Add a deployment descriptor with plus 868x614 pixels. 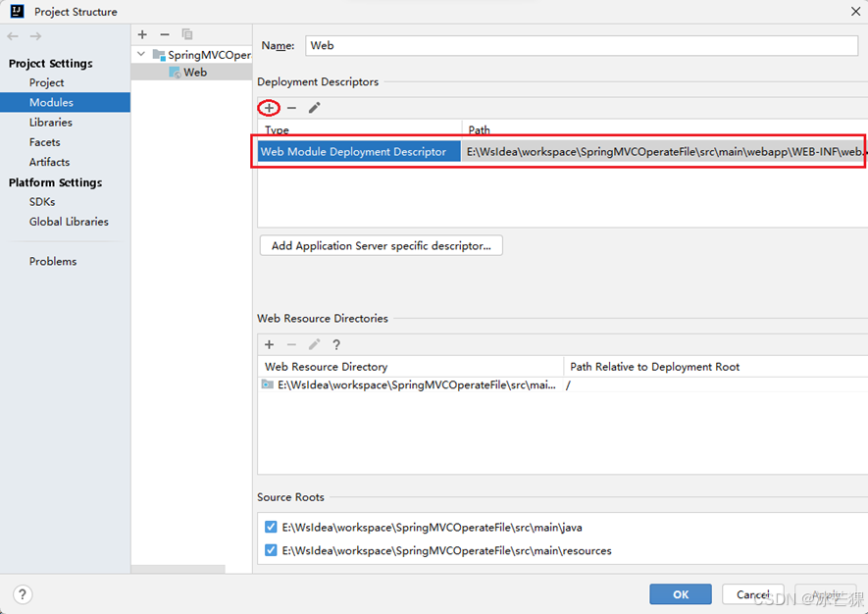269,108
